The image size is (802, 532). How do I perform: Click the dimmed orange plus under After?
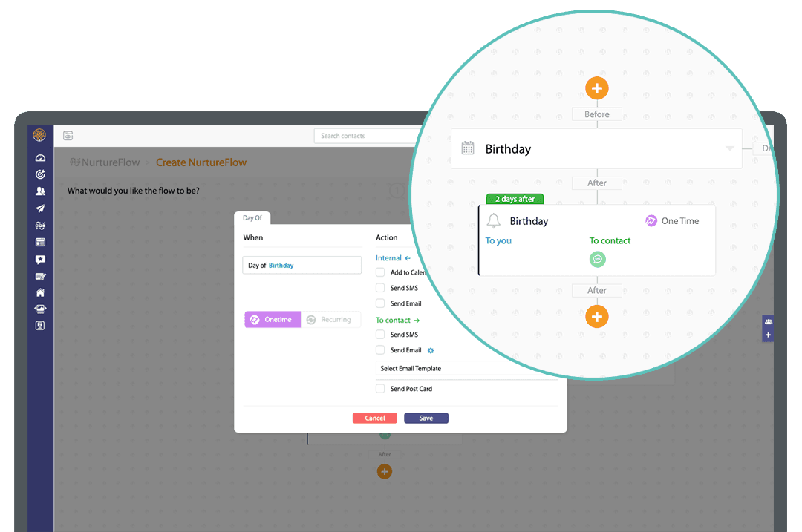click(x=385, y=471)
